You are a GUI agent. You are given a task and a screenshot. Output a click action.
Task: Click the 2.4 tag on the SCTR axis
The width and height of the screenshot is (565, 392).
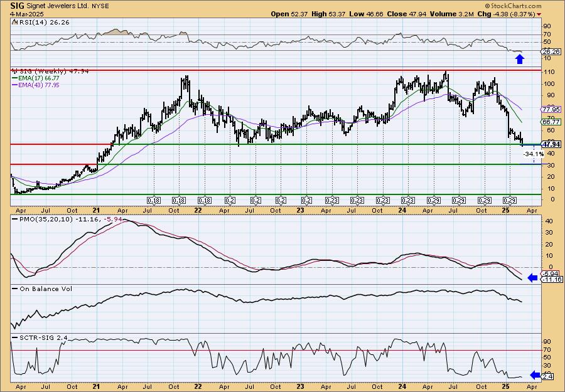(547, 377)
